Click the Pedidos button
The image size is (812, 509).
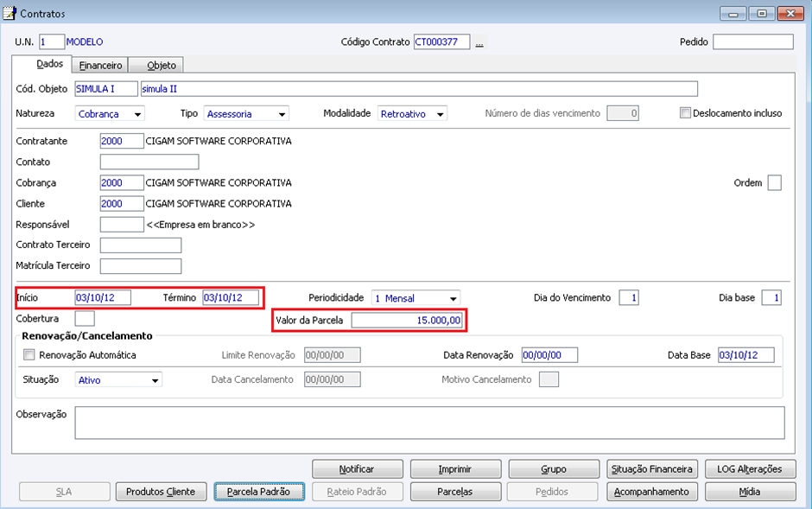pos(553,492)
